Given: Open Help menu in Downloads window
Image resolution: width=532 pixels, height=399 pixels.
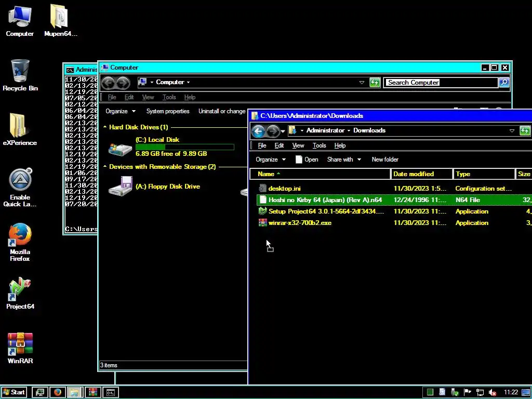Looking at the screenshot, I should pyautogui.click(x=340, y=145).
